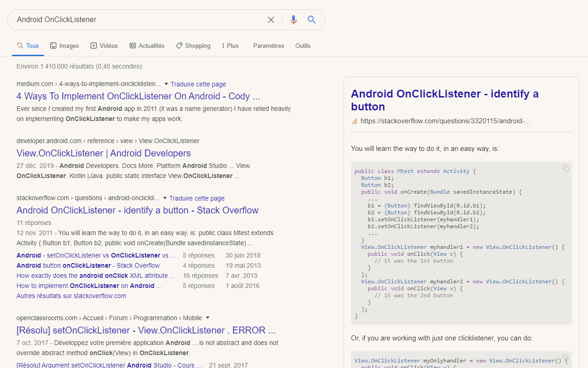Click the price tag icon next to Shopping

pyautogui.click(x=179, y=46)
